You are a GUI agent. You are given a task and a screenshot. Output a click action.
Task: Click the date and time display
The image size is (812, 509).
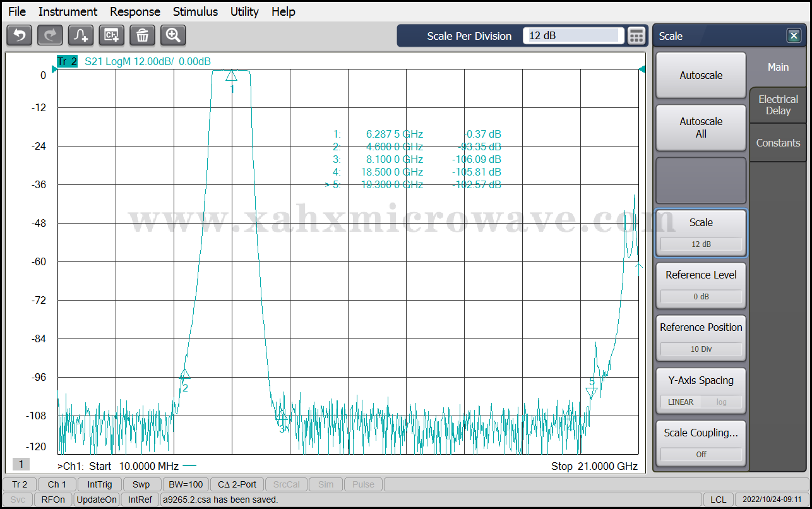pyautogui.click(x=772, y=500)
